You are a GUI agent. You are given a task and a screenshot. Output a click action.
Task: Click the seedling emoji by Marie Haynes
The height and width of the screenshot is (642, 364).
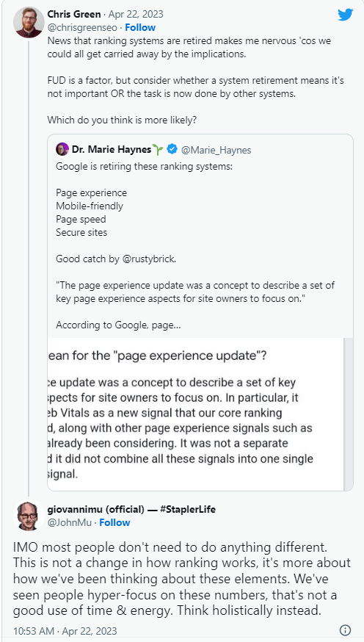(x=159, y=150)
